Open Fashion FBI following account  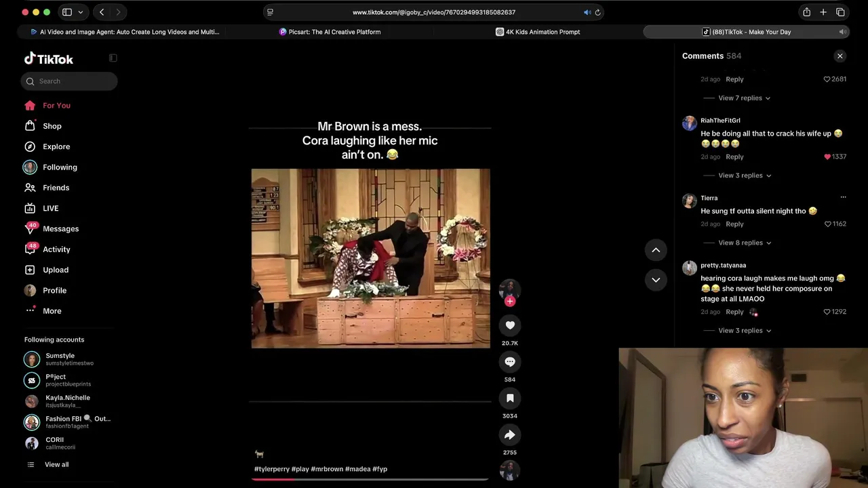coord(67,422)
